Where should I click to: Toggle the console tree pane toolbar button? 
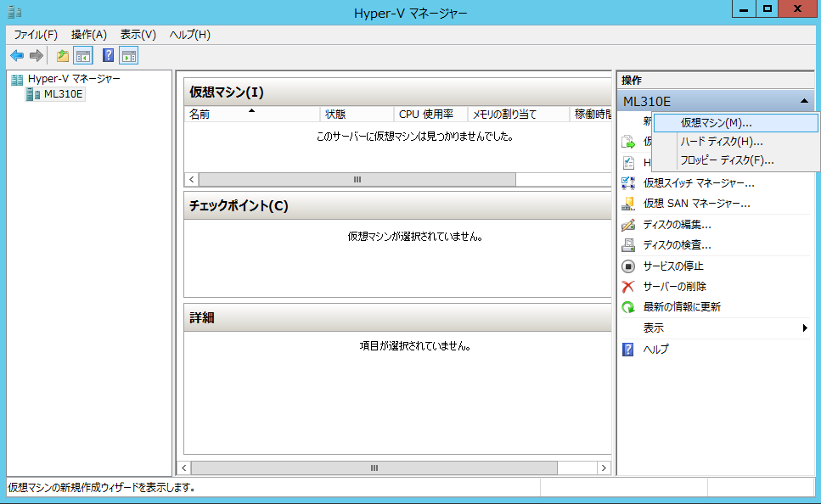click(83, 56)
